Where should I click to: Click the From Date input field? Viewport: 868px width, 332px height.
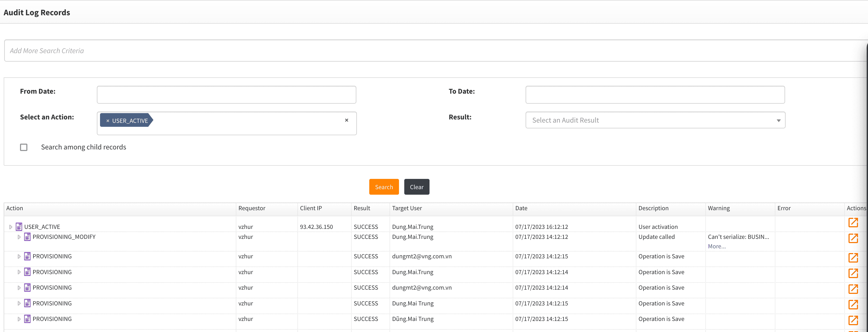(x=226, y=95)
